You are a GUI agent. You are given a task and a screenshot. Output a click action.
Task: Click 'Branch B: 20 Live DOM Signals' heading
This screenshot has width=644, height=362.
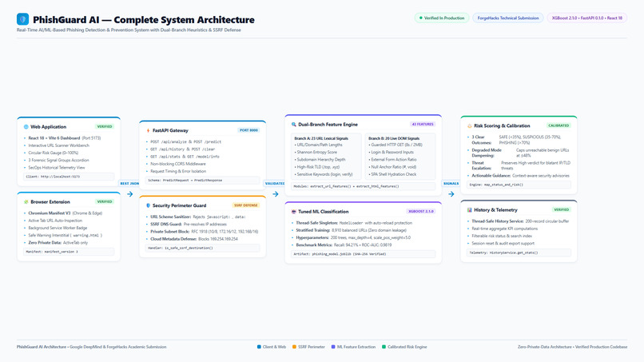pyautogui.click(x=394, y=138)
